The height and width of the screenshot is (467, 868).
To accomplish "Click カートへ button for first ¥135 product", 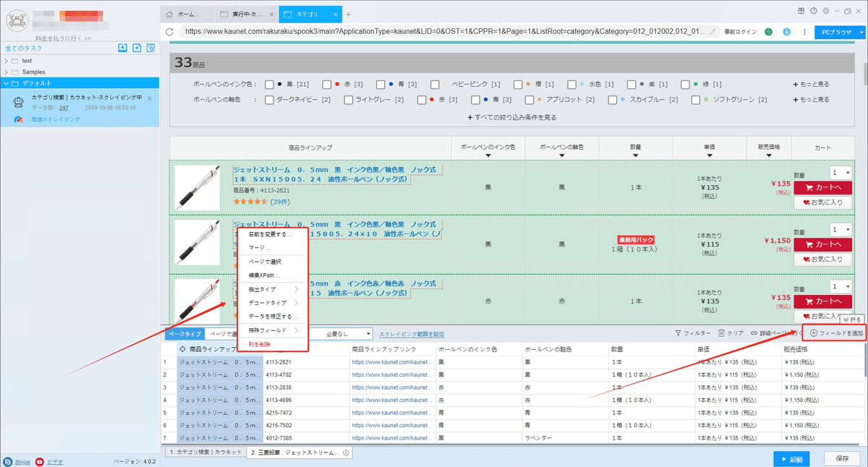I will point(822,187).
